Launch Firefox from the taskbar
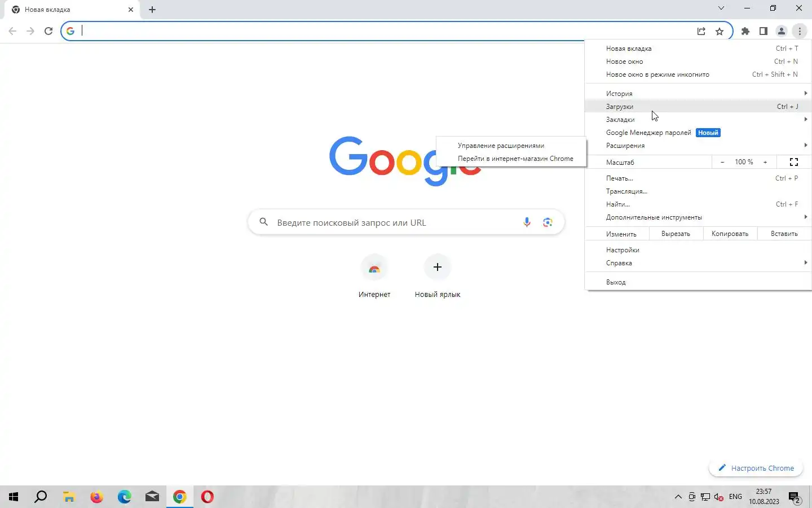The image size is (812, 508). 96,497
